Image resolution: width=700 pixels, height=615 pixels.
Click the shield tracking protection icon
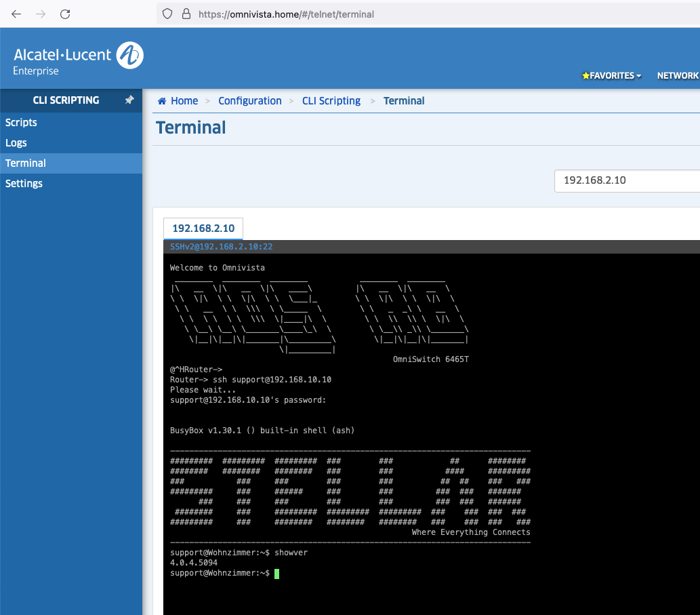168,14
